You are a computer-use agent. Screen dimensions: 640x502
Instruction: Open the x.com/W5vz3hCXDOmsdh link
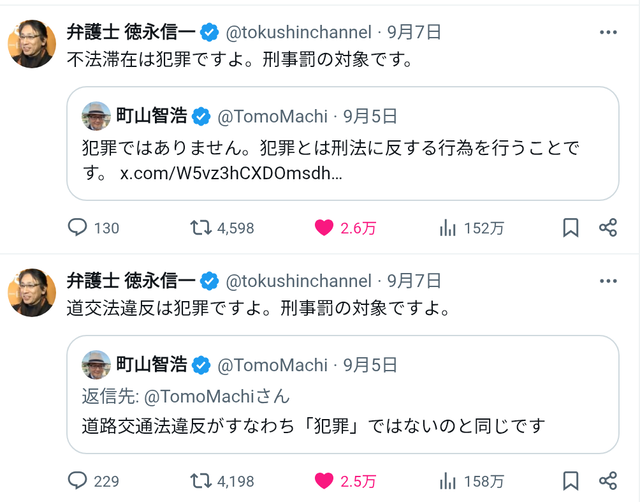click(231, 173)
